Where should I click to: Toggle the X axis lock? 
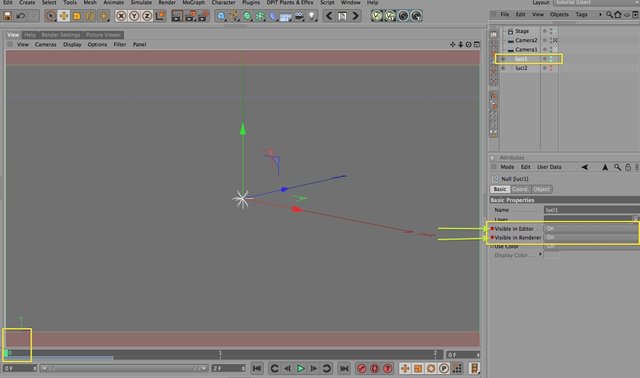(x=121, y=16)
